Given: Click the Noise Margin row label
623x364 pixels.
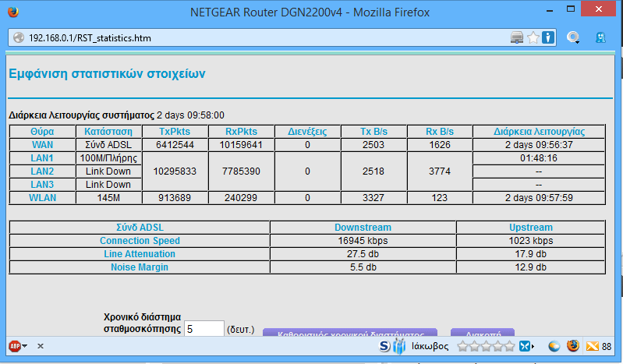Looking at the screenshot, I should point(140,267).
